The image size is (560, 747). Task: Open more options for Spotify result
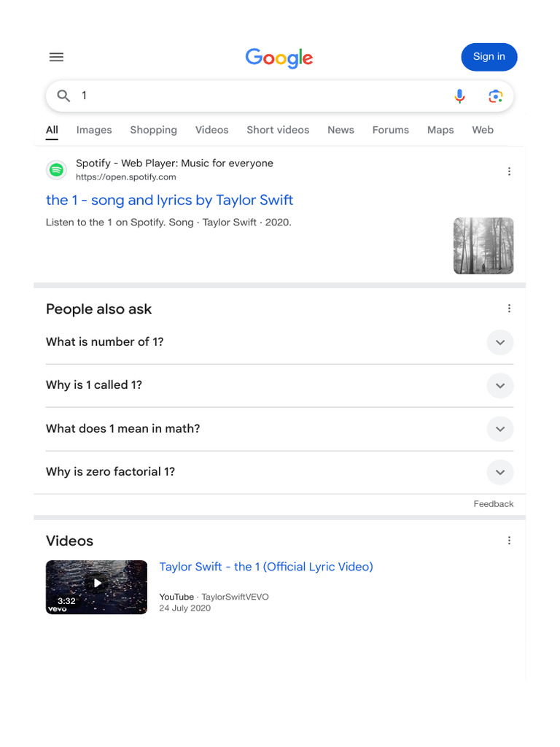coord(509,171)
